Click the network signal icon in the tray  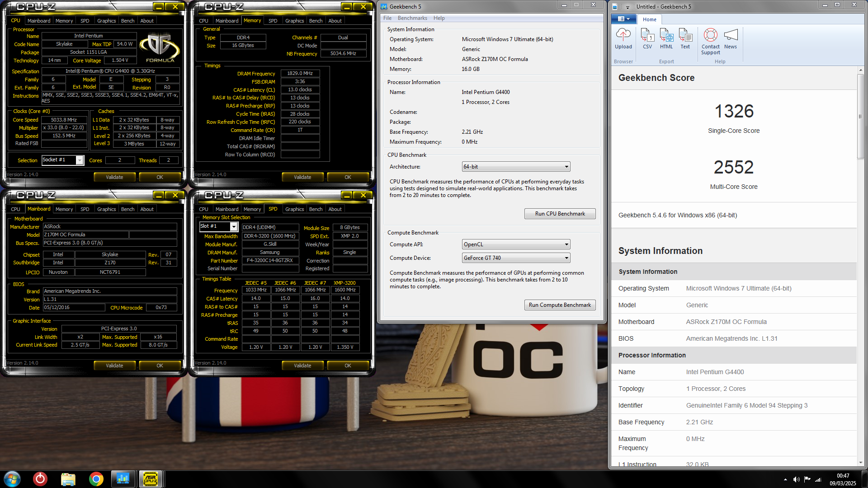(818, 479)
